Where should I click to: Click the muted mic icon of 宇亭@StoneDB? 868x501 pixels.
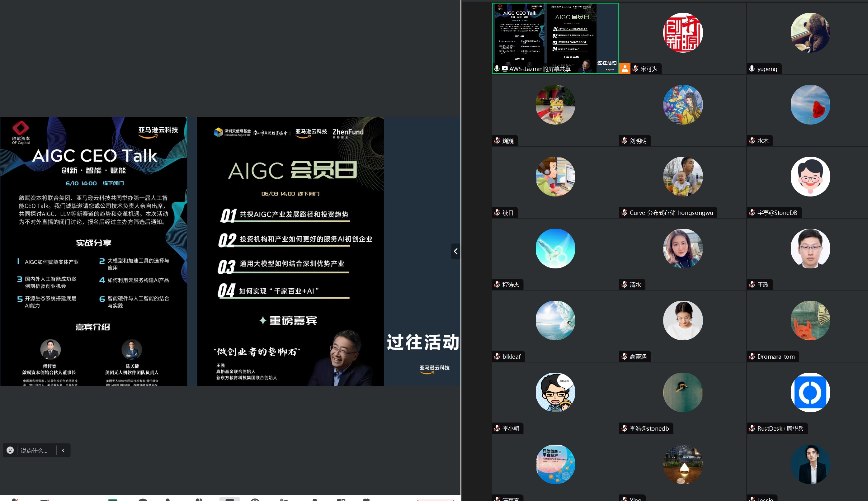[752, 213]
